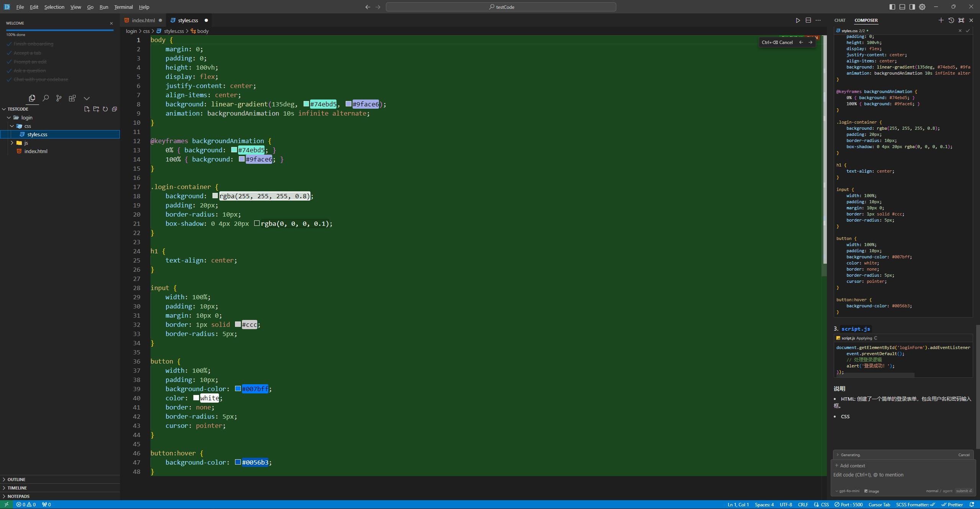The image size is (980, 509).
Task: Toggle the primary sidebar layout icon
Action: pos(892,7)
